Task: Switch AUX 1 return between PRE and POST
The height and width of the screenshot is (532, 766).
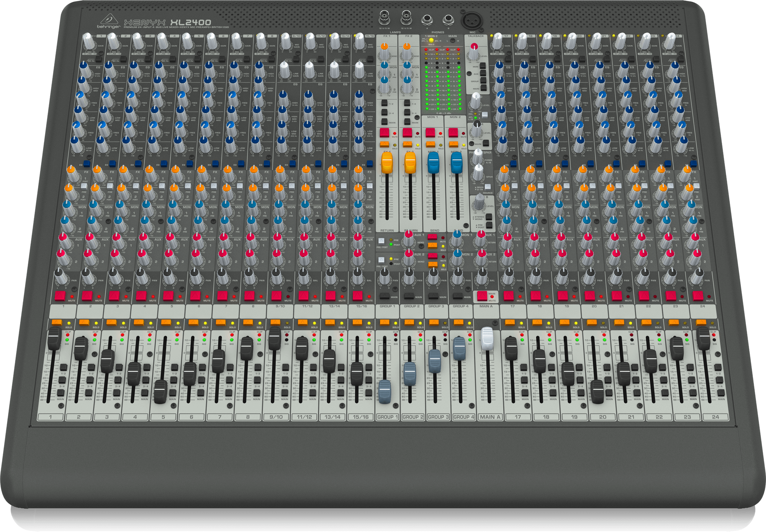Action: click(x=381, y=241)
